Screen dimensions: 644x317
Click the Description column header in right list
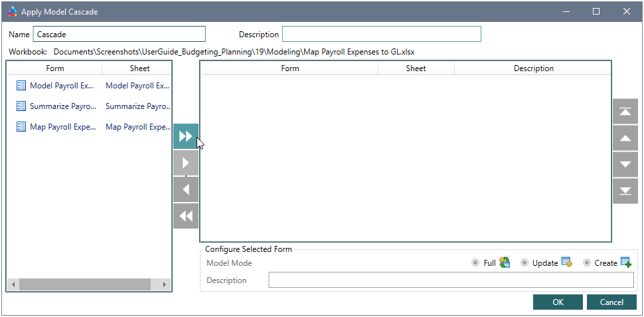[533, 68]
